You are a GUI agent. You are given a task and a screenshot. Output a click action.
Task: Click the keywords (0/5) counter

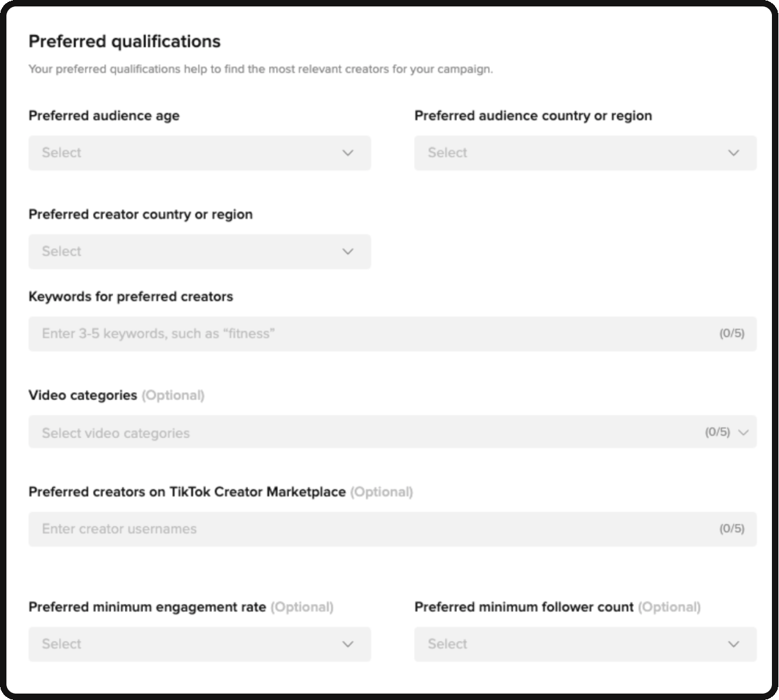(x=731, y=333)
